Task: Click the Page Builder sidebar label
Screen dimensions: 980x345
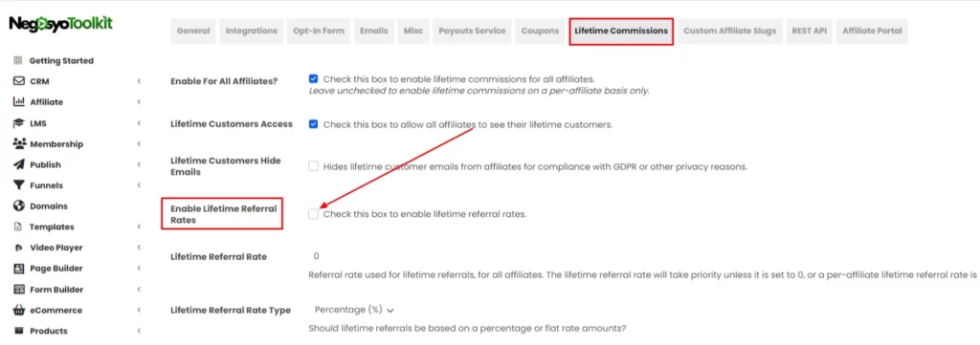Action: pyautogui.click(x=56, y=269)
